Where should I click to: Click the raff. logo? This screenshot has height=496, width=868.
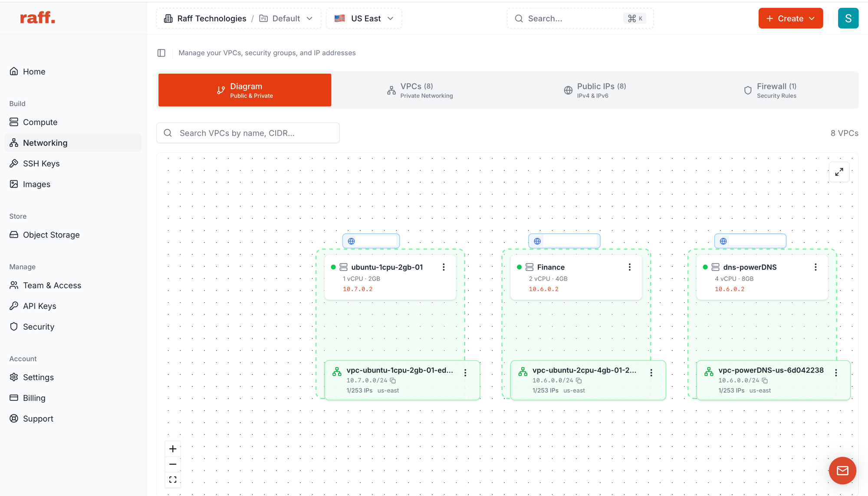[x=38, y=18]
